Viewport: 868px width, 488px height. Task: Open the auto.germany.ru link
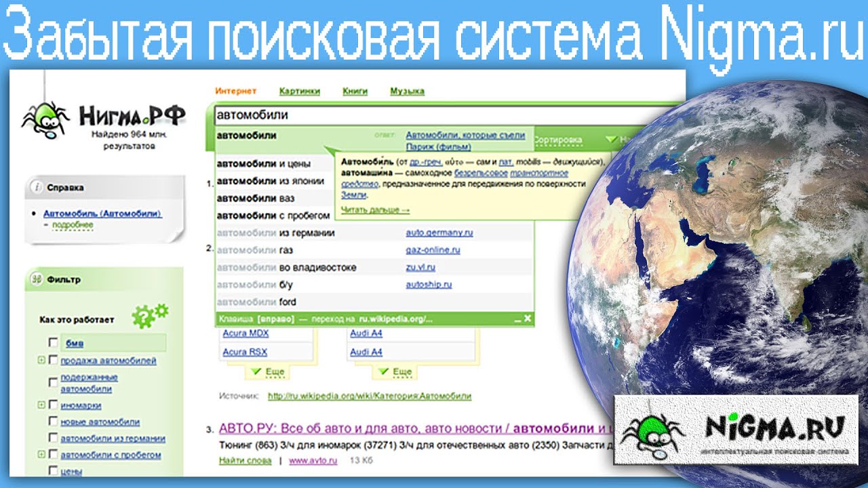pyautogui.click(x=439, y=232)
